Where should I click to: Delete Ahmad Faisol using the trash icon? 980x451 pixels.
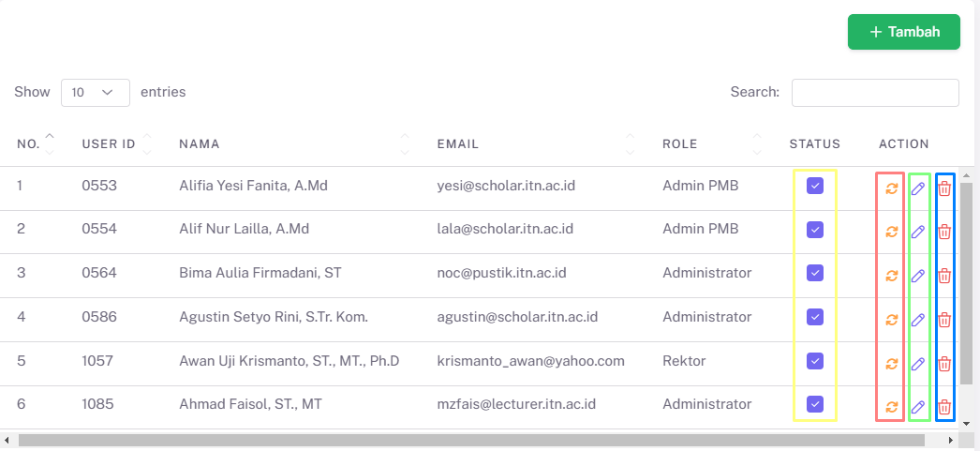[x=945, y=407]
